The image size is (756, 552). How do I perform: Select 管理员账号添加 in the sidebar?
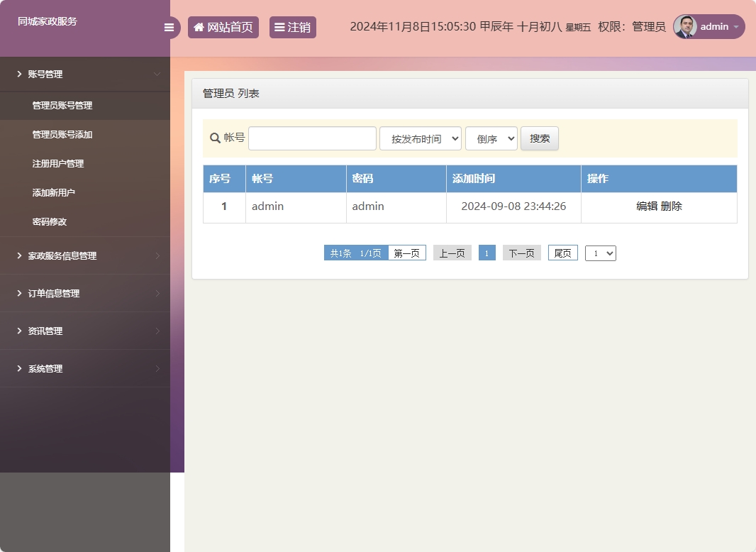pyautogui.click(x=62, y=134)
